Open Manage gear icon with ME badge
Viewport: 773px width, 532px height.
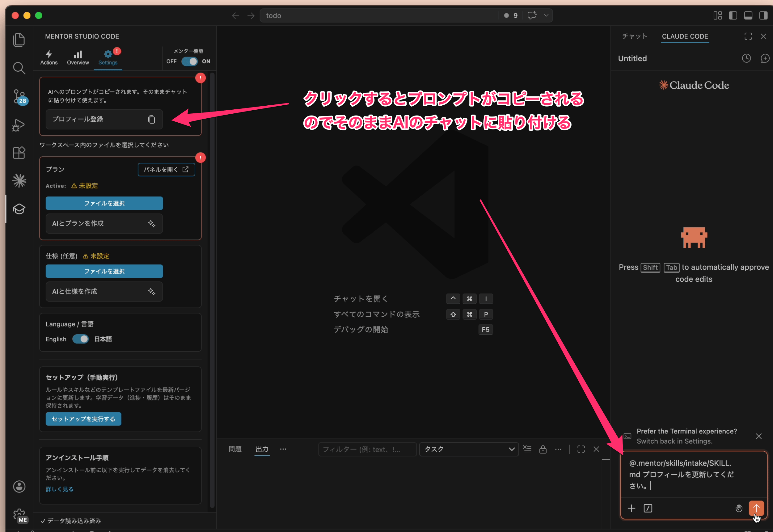click(x=20, y=515)
